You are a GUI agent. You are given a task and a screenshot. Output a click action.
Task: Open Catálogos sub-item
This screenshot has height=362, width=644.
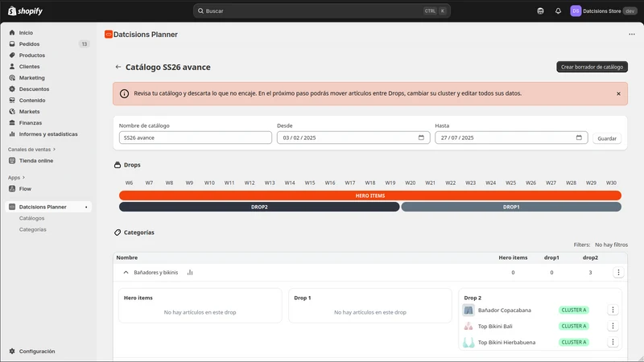click(x=31, y=218)
